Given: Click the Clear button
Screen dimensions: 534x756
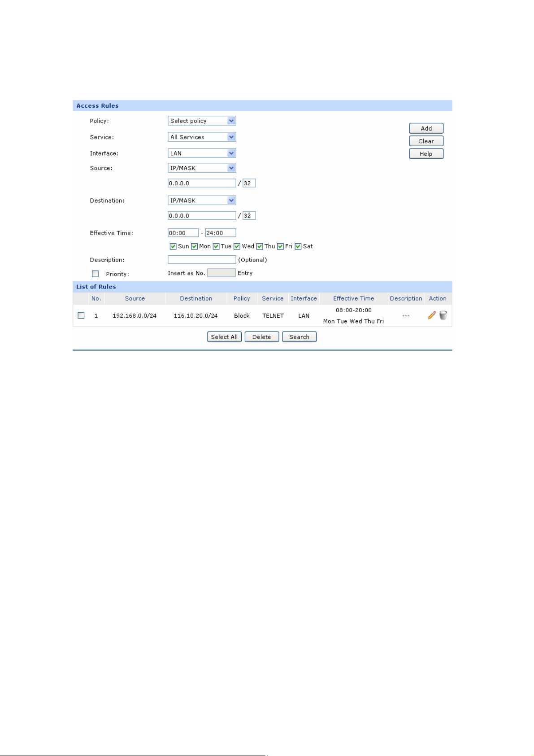Looking at the screenshot, I should click(426, 141).
